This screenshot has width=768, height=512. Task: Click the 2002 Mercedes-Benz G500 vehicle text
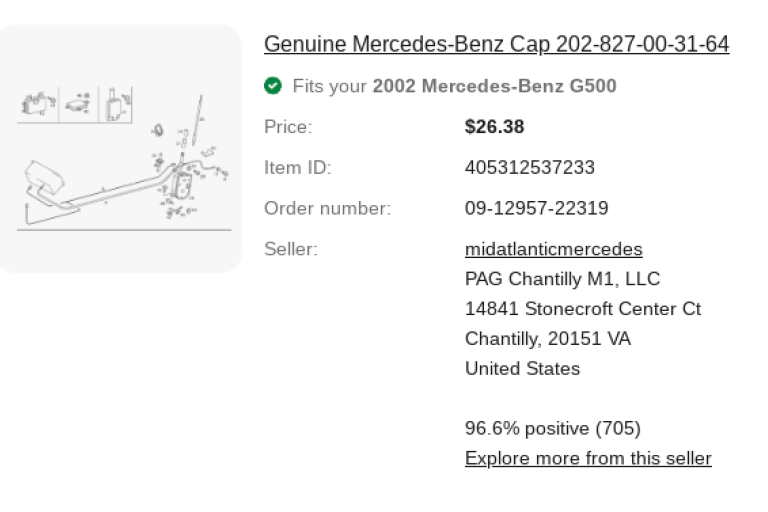494,86
